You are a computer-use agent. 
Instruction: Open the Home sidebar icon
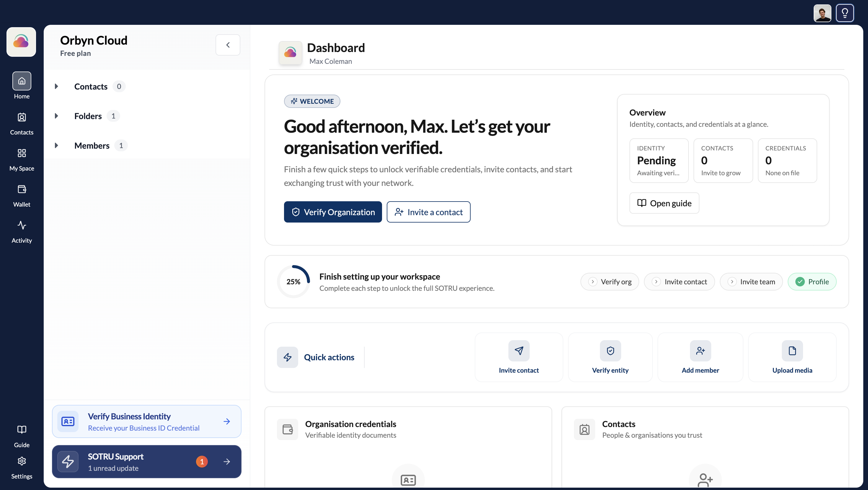22,81
